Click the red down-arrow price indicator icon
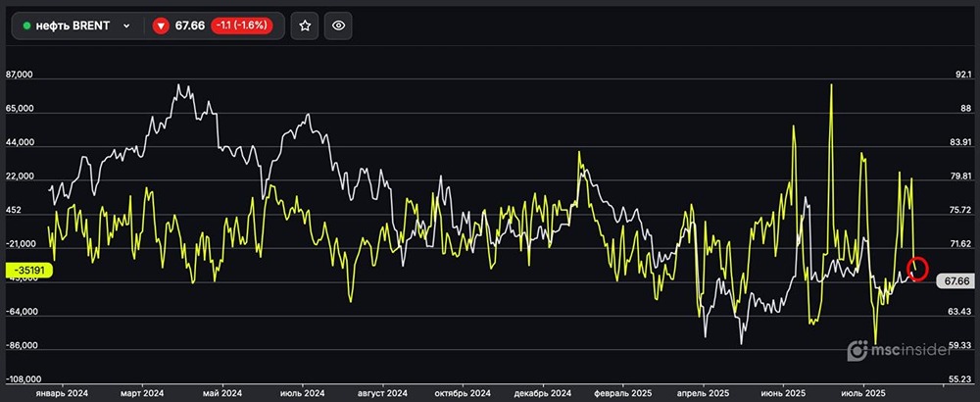 point(162,25)
